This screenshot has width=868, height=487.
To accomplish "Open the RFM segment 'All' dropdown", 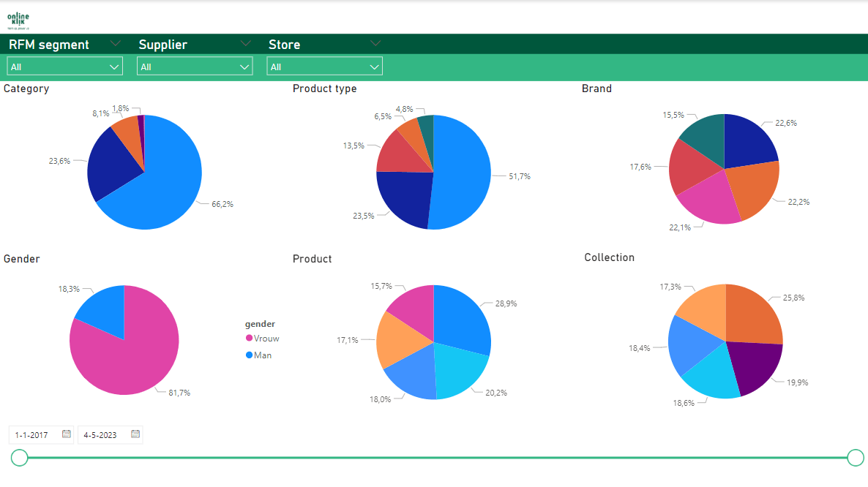I will point(64,67).
